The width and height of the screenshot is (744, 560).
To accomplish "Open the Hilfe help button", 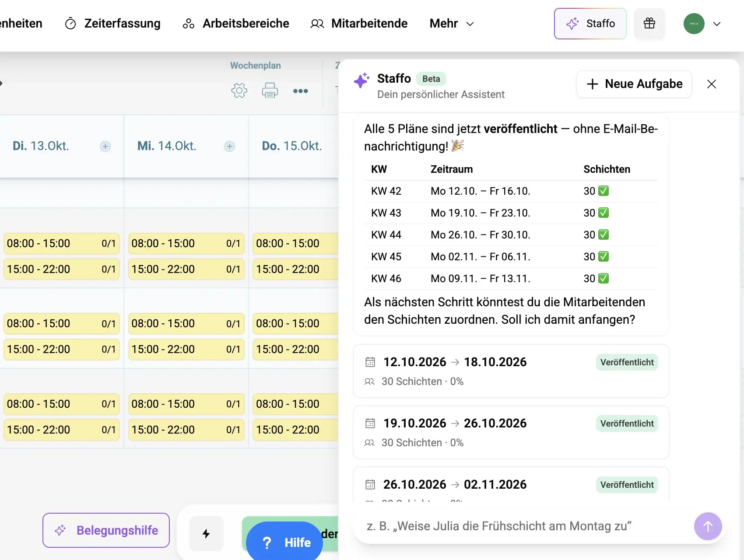I will click(x=284, y=542).
